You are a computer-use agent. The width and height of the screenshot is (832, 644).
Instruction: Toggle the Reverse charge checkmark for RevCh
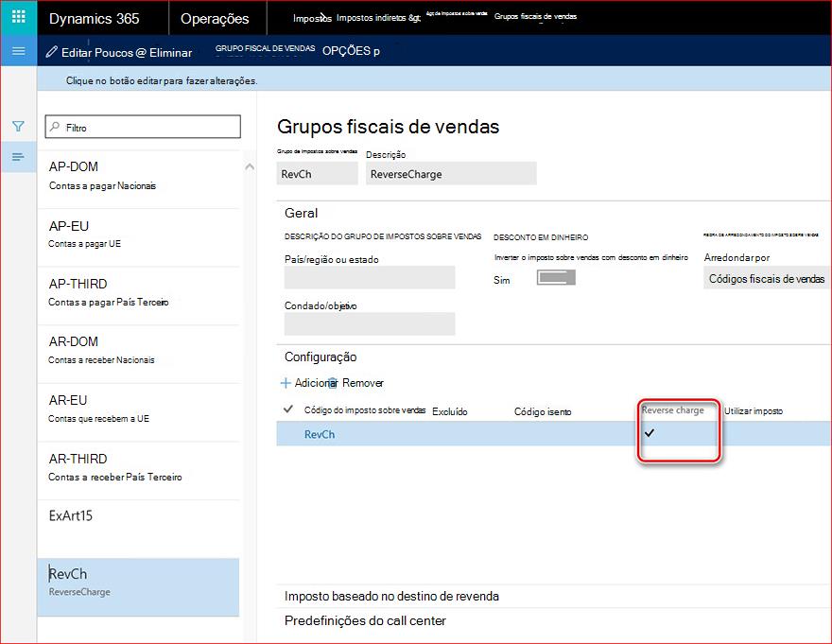pos(650,433)
